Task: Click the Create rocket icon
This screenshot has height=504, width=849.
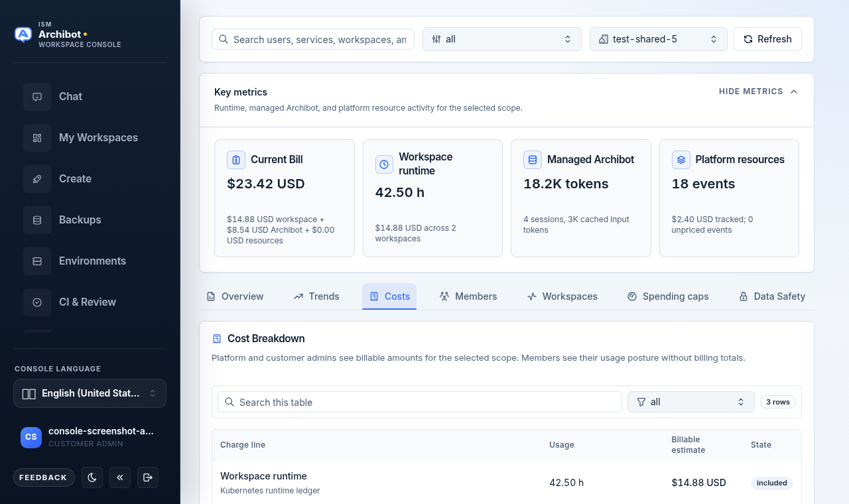Action: pos(37,179)
